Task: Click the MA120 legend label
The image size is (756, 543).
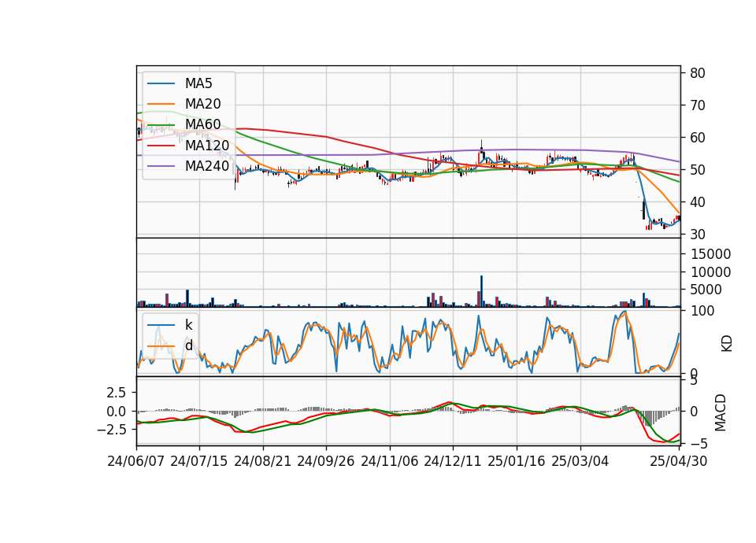Action: (207, 145)
